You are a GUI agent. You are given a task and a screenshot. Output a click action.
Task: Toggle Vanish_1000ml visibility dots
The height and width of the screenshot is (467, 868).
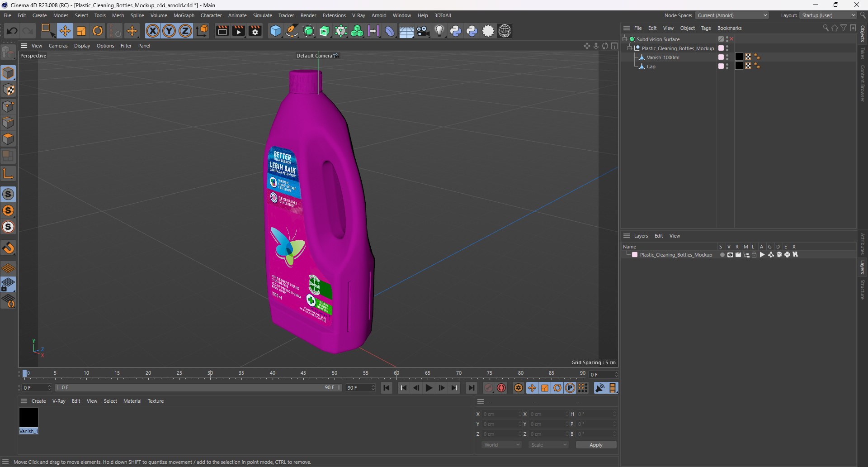coord(727,57)
